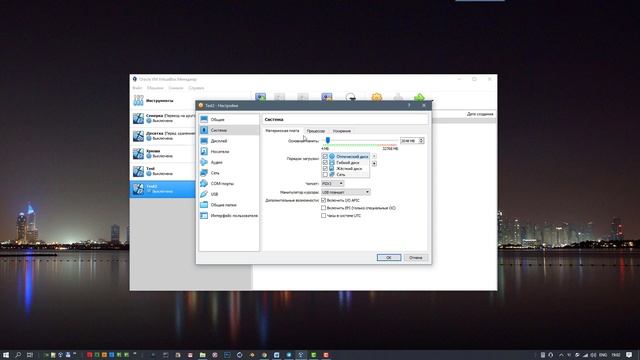
Task: Open the Сеть section in settings sidebar
Action: (x=229, y=173)
